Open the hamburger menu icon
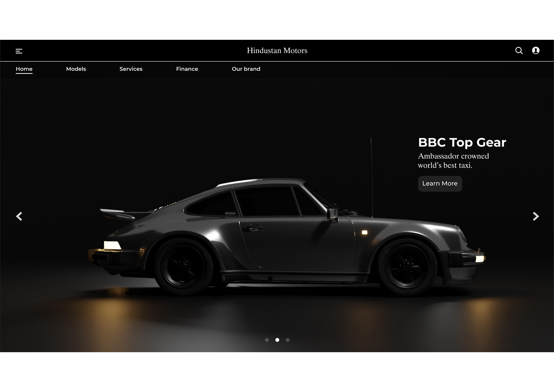554x392 pixels. pyautogui.click(x=19, y=51)
